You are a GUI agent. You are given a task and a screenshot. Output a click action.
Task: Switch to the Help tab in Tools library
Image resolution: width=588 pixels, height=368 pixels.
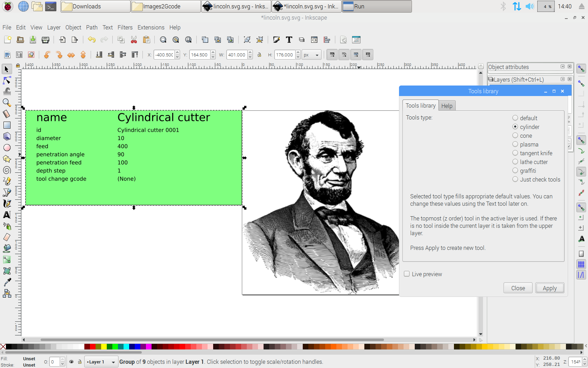coord(447,106)
